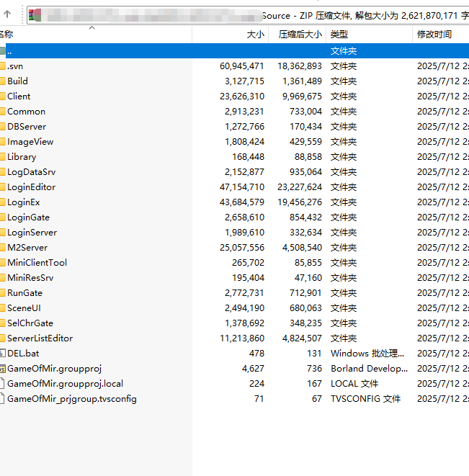Select the LoginEx folder name

(24, 202)
